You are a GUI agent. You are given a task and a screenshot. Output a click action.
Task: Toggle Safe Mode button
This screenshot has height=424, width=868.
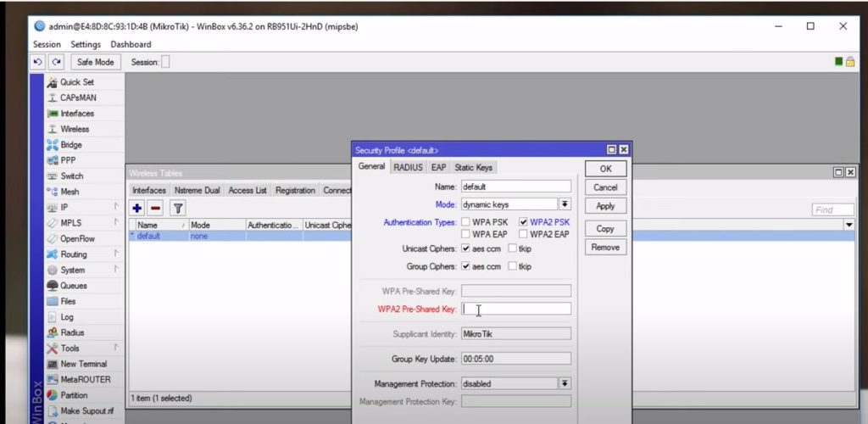click(x=95, y=62)
